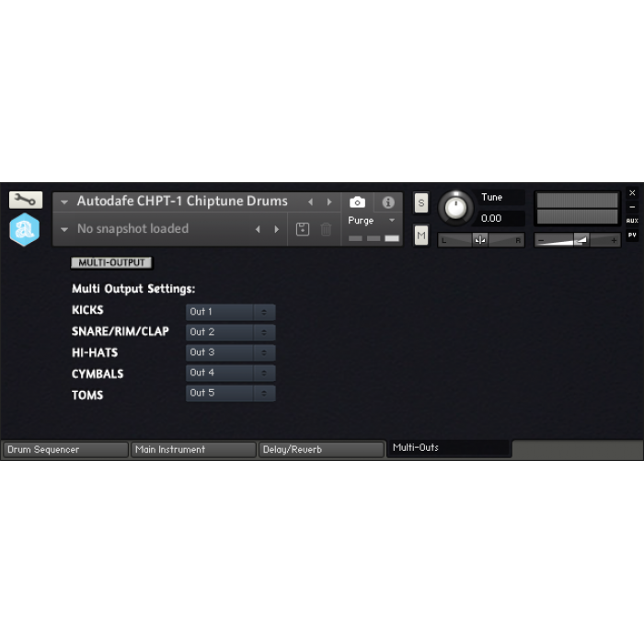Click the HI-HATS label

pyautogui.click(x=95, y=352)
